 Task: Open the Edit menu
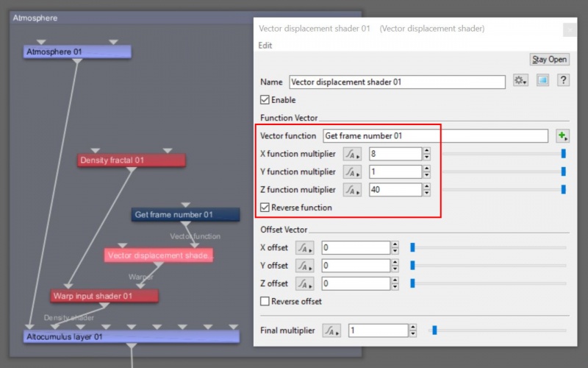tap(265, 46)
